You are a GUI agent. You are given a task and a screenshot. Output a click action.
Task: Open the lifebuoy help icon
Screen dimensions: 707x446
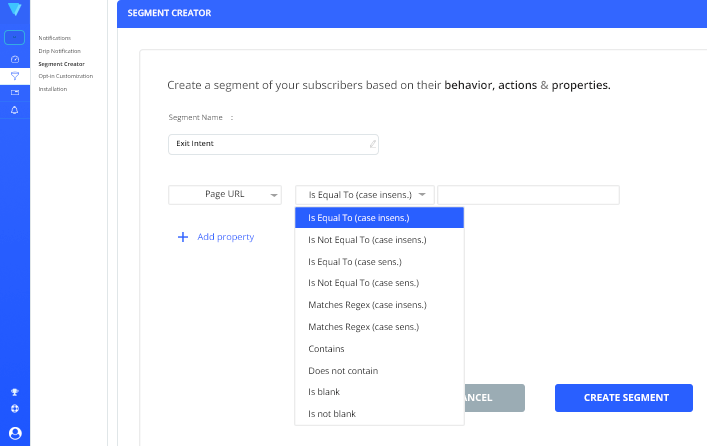[14, 409]
